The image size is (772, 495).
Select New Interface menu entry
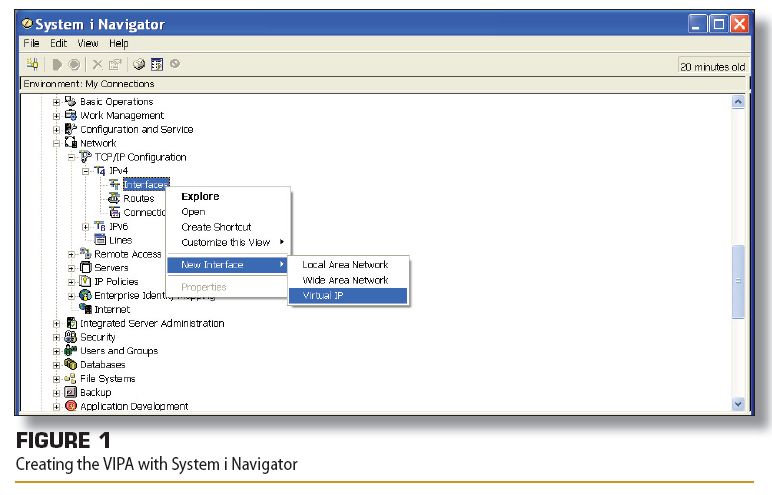pos(227,264)
